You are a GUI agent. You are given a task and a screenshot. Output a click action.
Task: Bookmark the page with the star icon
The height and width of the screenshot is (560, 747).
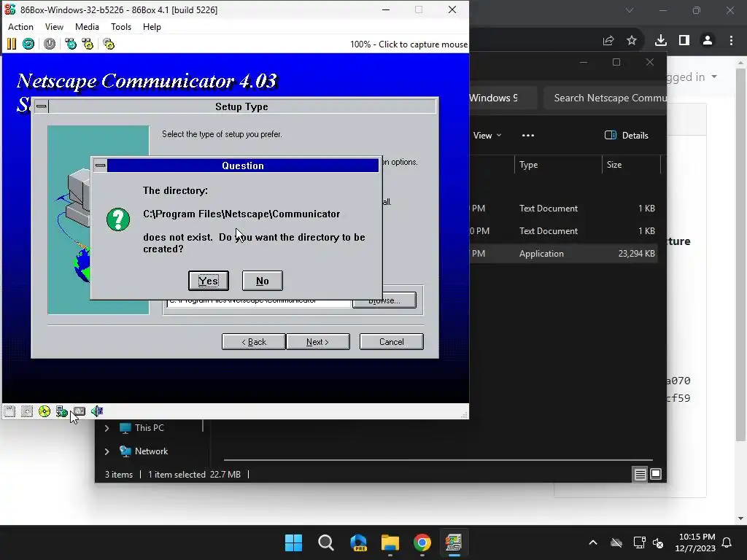pos(632,41)
